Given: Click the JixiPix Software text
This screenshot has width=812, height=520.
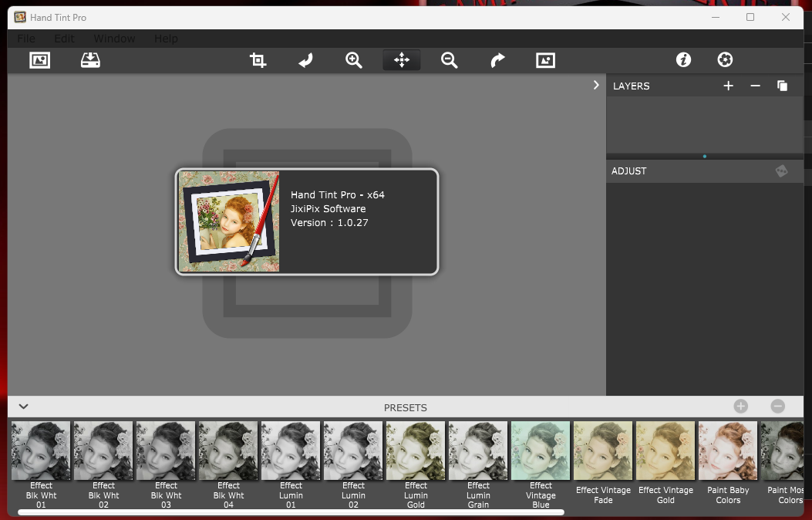Looking at the screenshot, I should click(x=329, y=209).
